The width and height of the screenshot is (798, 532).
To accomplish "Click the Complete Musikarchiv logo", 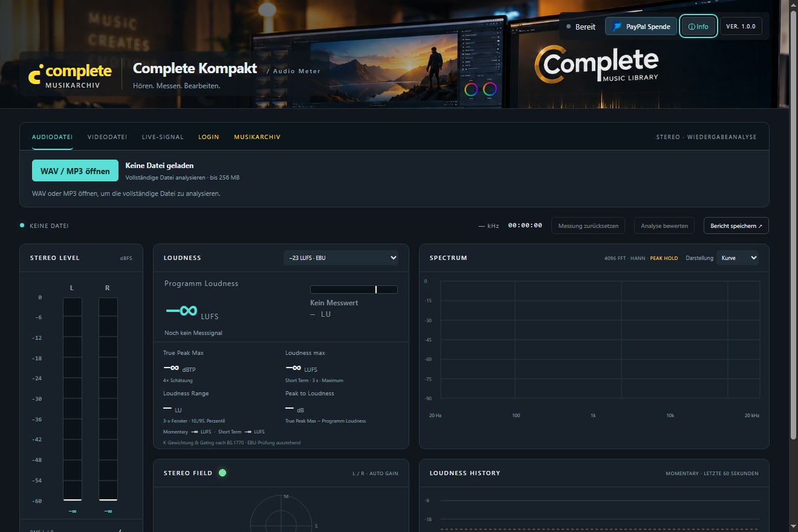I will [70, 76].
